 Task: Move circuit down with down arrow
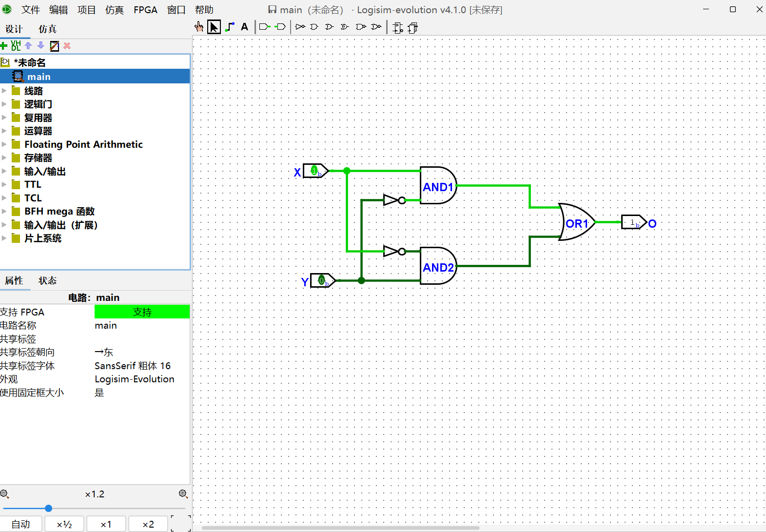(x=41, y=46)
